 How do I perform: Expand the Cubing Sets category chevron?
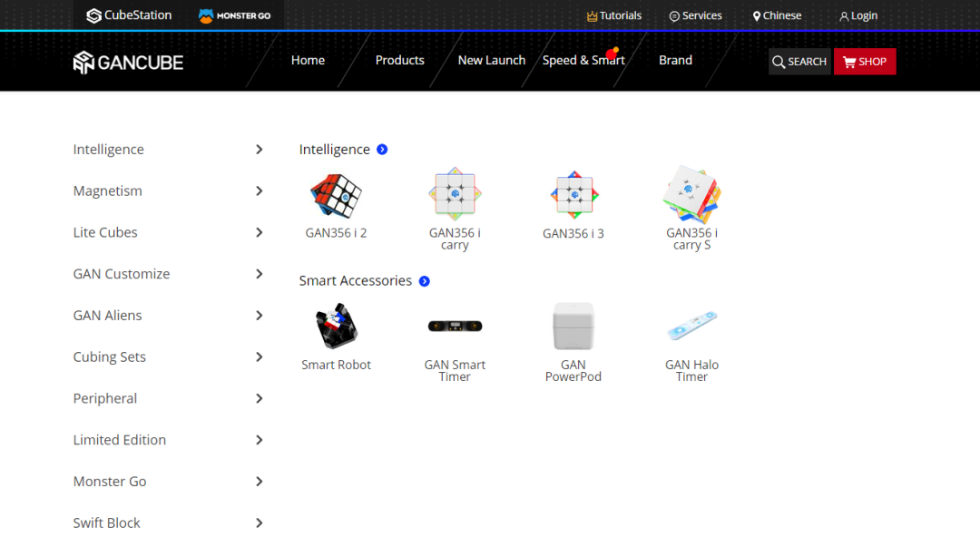[260, 357]
